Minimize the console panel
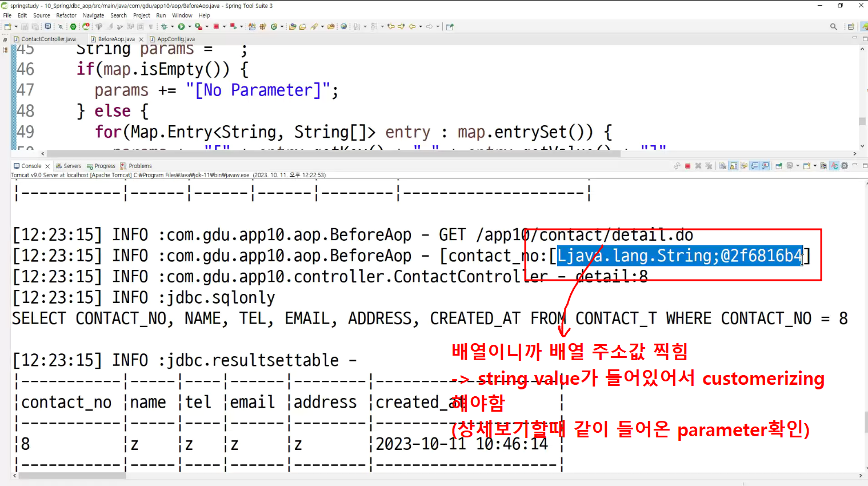This screenshot has height=486, width=868. 855,165
